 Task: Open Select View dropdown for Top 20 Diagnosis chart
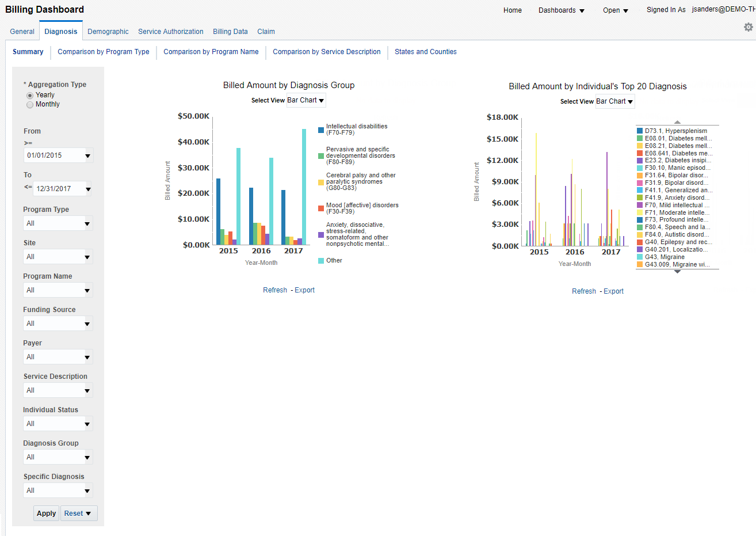[x=615, y=101]
